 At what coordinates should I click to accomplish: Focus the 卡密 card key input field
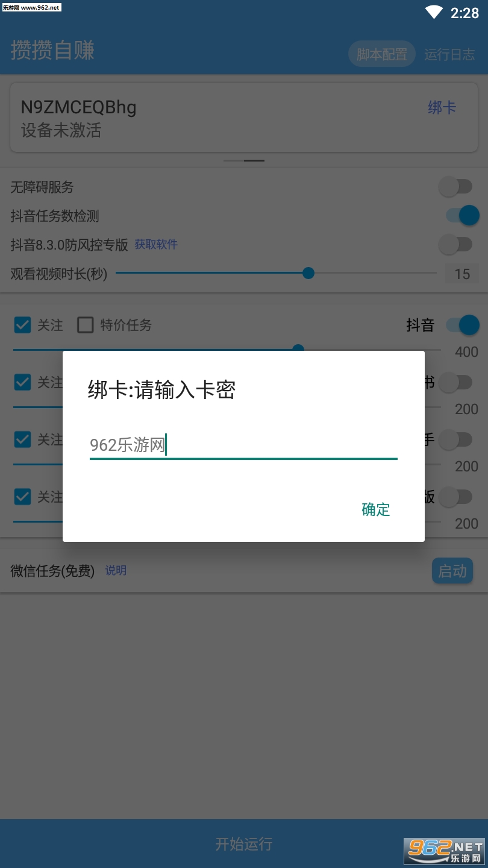(x=243, y=445)
